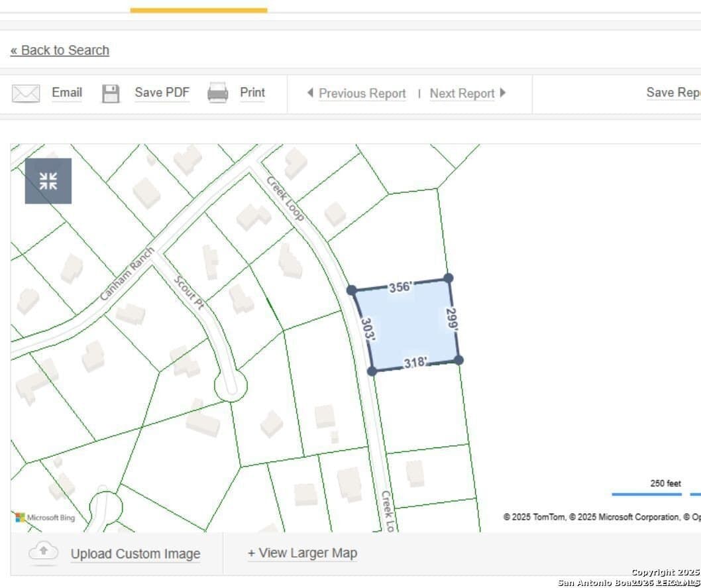Screen dimensions: 701x588
Task: Click the Previous Report back arrow icon
Action: (x=310, y=93)
